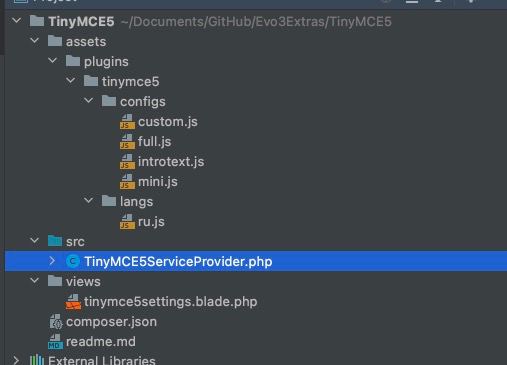Open custom.js in the tree

(168, 122)
